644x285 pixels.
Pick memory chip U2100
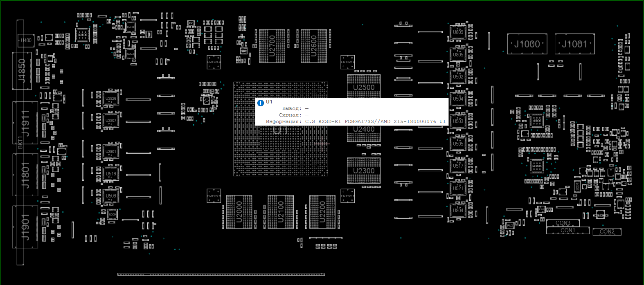pyautogui.click(x=281, y=212)
